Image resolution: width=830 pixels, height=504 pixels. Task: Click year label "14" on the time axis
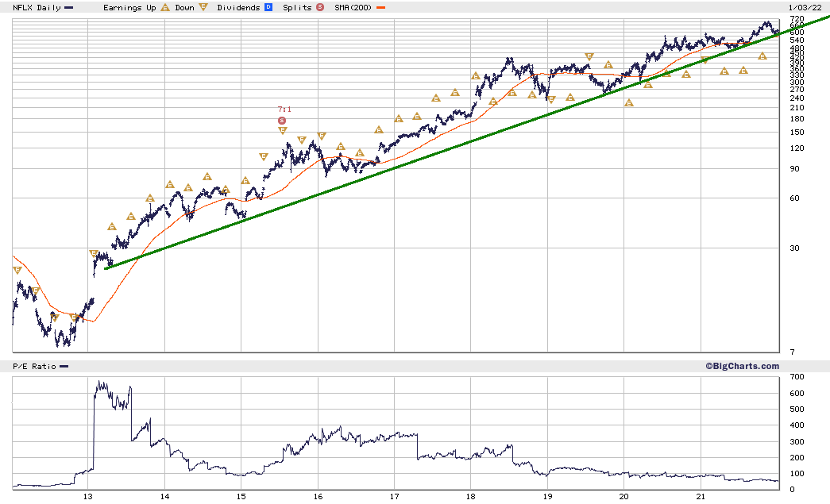pyautogui.click(x=164, y=497)
